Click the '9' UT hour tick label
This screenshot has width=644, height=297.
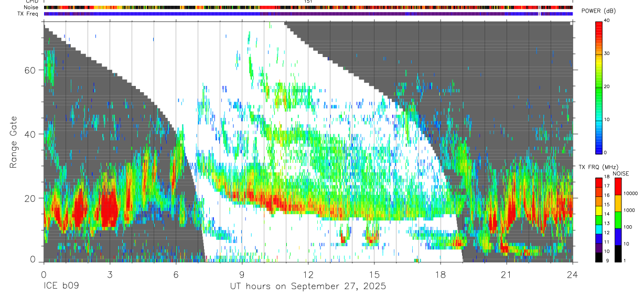(242, 274)
